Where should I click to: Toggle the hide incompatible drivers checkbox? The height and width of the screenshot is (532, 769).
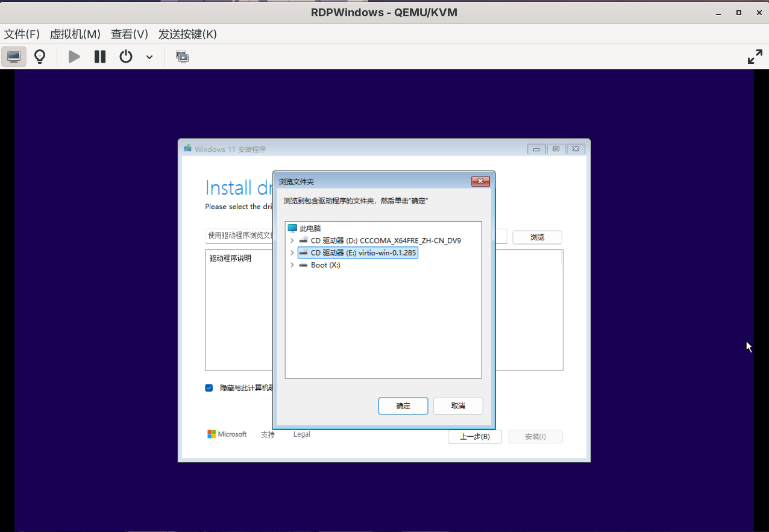(209, 388)
